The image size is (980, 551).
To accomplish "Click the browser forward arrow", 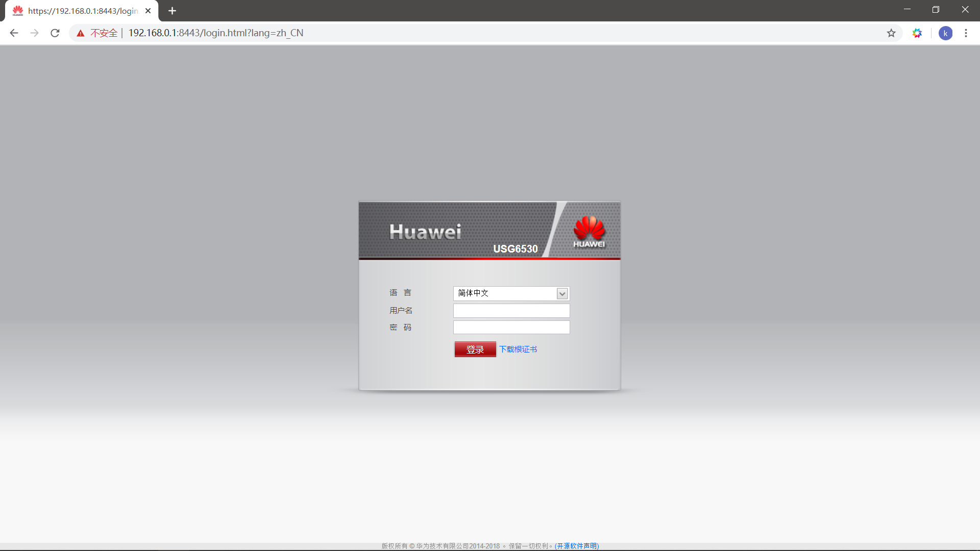I will coord(34,33).
